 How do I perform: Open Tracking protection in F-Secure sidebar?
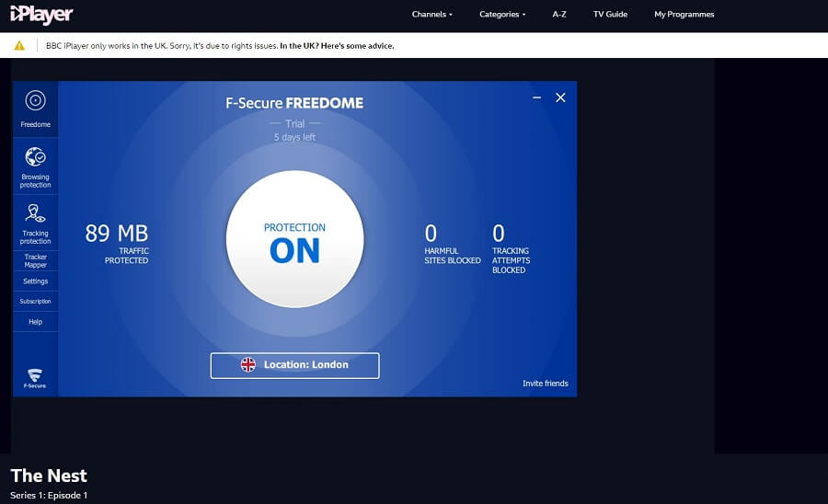tap(35, 223)
